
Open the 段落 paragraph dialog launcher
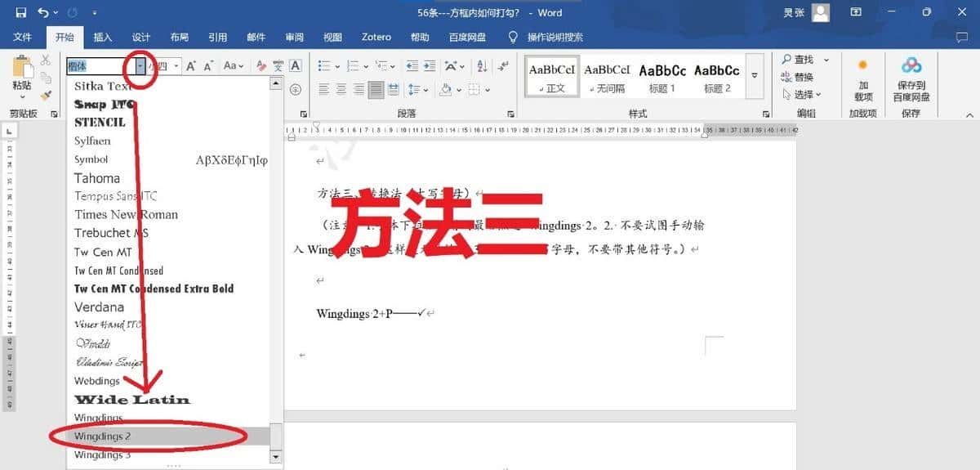(x=511, y=114)
